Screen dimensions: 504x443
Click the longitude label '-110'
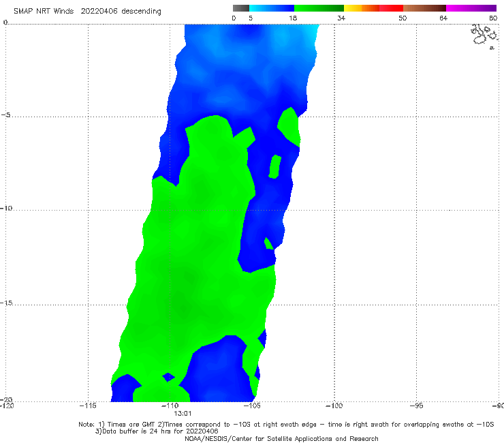[x=170, y=406]
